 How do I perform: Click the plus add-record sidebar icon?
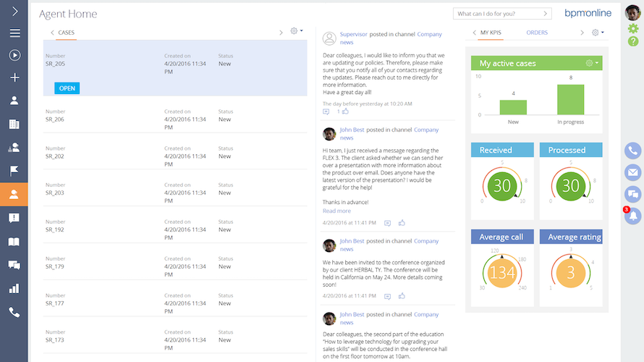(x=14, y=77)
